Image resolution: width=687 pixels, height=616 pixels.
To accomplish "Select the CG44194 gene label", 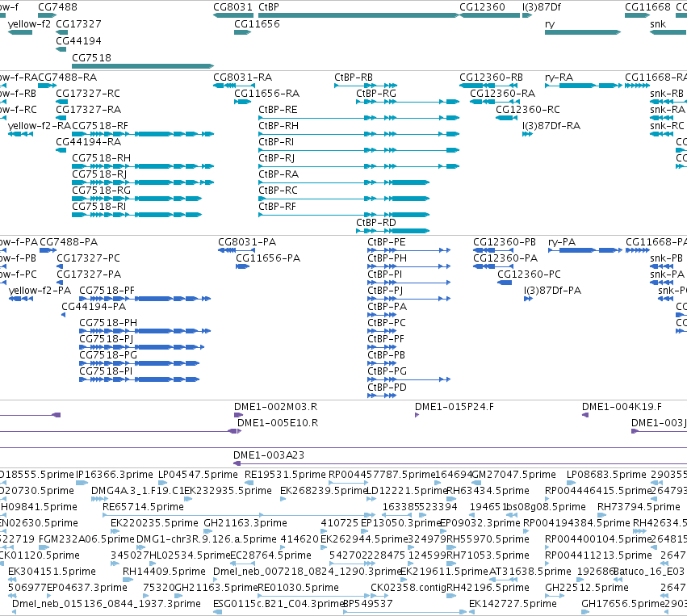I will point(78,40).
